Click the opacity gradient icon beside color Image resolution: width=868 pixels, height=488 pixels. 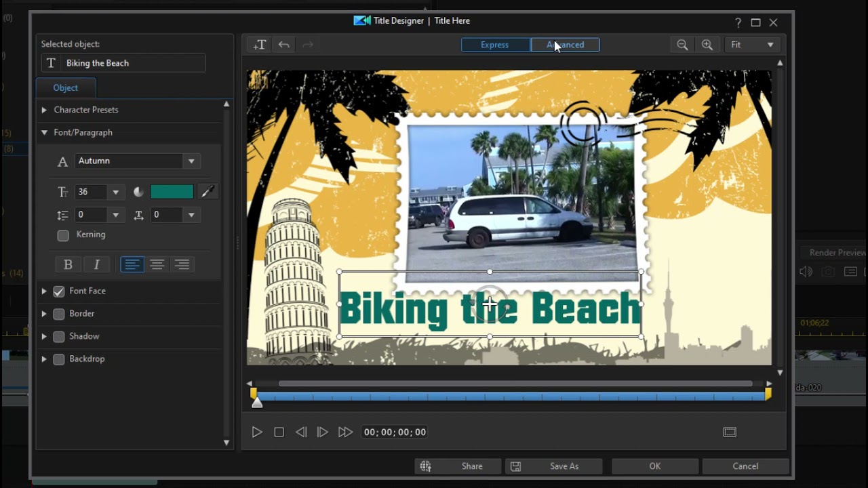139,192
